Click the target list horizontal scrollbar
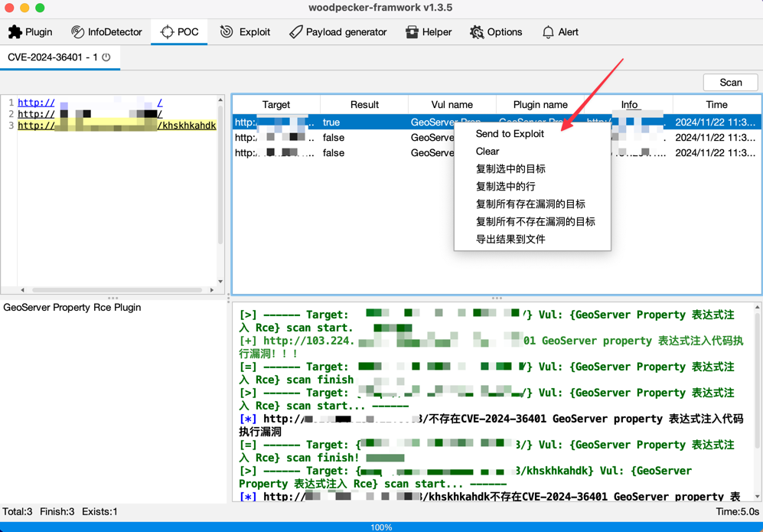The image size is (763, 532). pos(117,289)
